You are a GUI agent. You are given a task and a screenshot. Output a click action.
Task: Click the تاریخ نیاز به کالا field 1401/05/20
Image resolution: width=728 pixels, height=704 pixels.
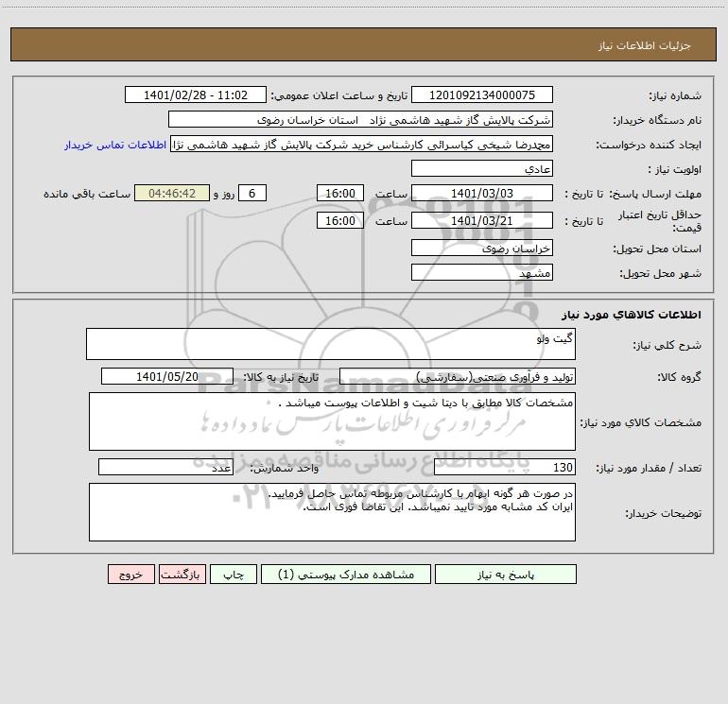167,376
